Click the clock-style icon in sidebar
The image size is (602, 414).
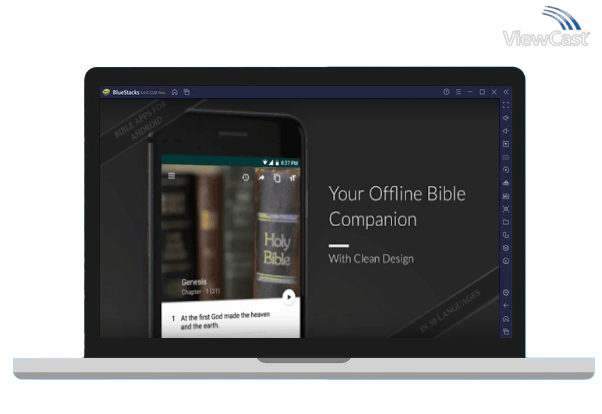[506, 261]
